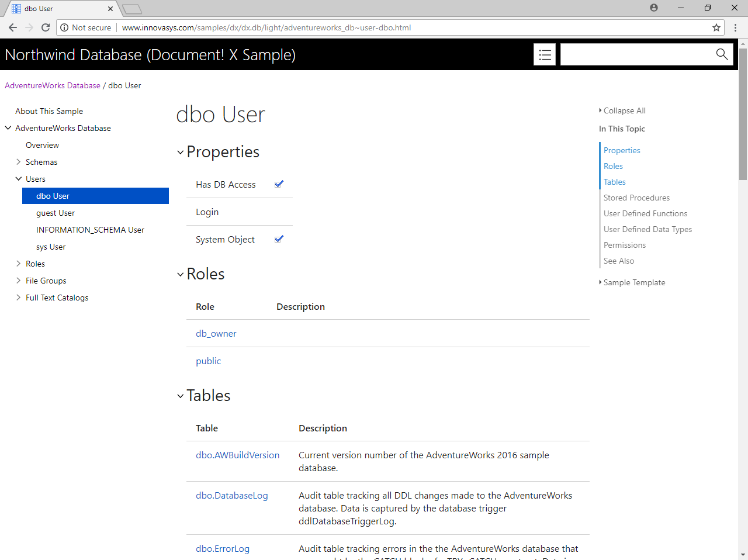The width and height of the screenshot is (748, 560).
Task: Collapse the AdventureWorks Database tree node
Action: 8,128
